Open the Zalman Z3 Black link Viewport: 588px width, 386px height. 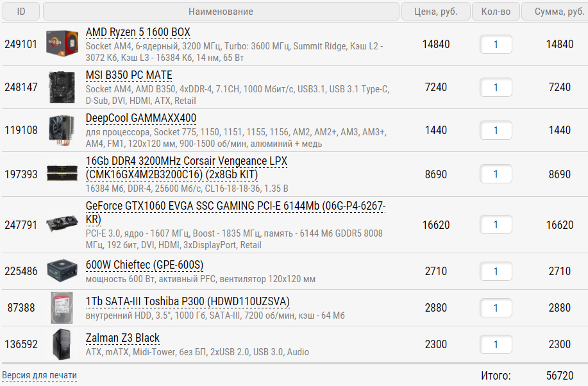point(122,338)
